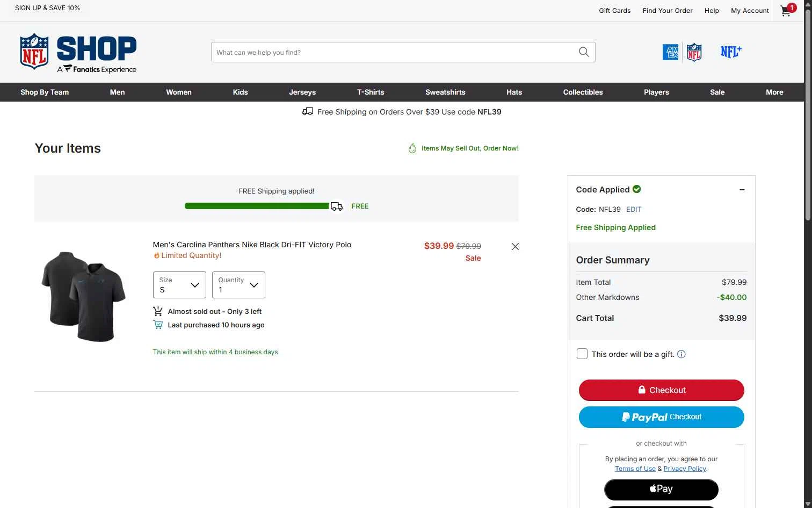Screen dimensions: 812x508
Task: Open the More menu
Action: click(x=774, y=92)
